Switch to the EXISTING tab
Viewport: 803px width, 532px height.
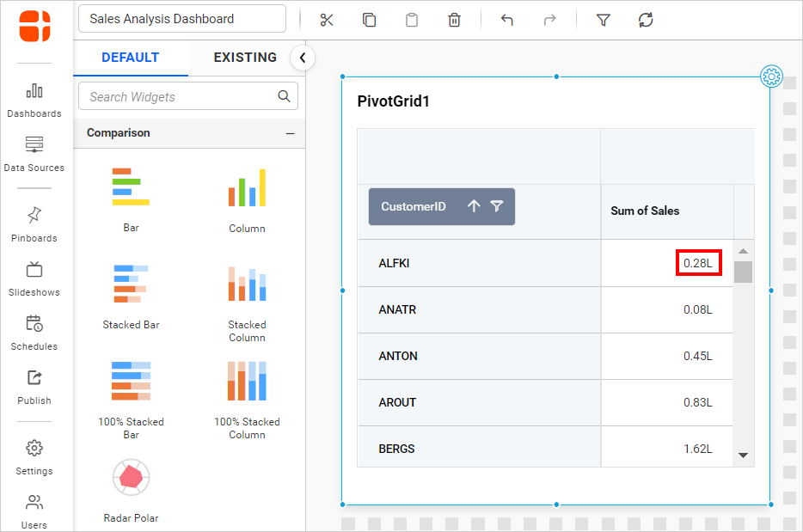click(245, 58)
